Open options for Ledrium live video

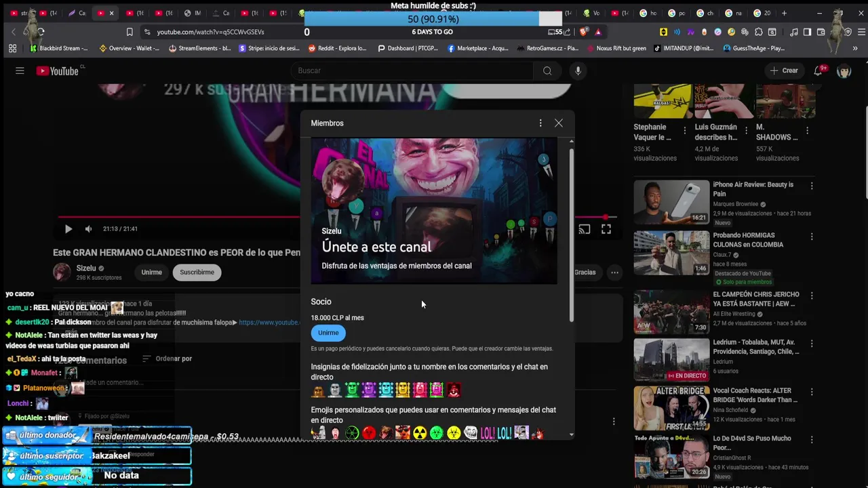[x=812, y=343]
